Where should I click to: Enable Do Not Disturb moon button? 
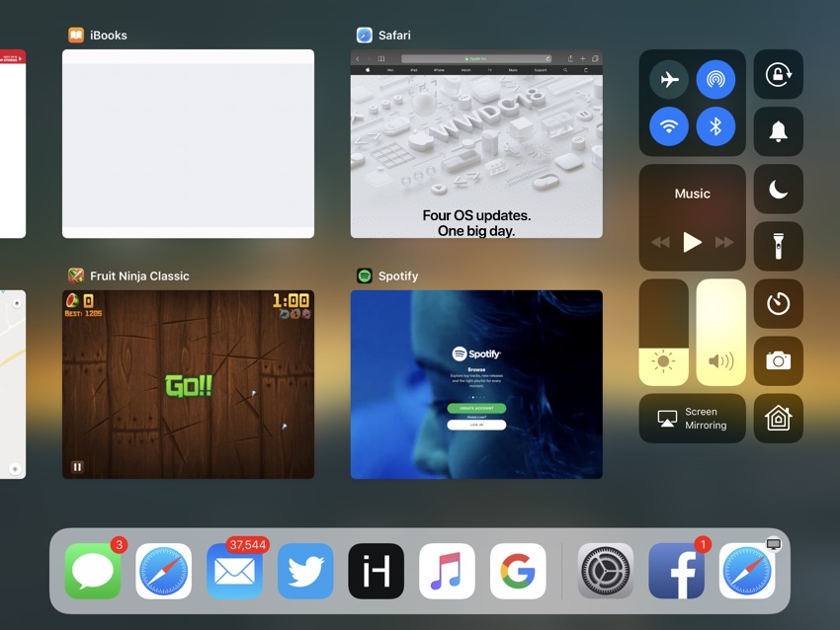pyautogui.click(x=779, y=189)
